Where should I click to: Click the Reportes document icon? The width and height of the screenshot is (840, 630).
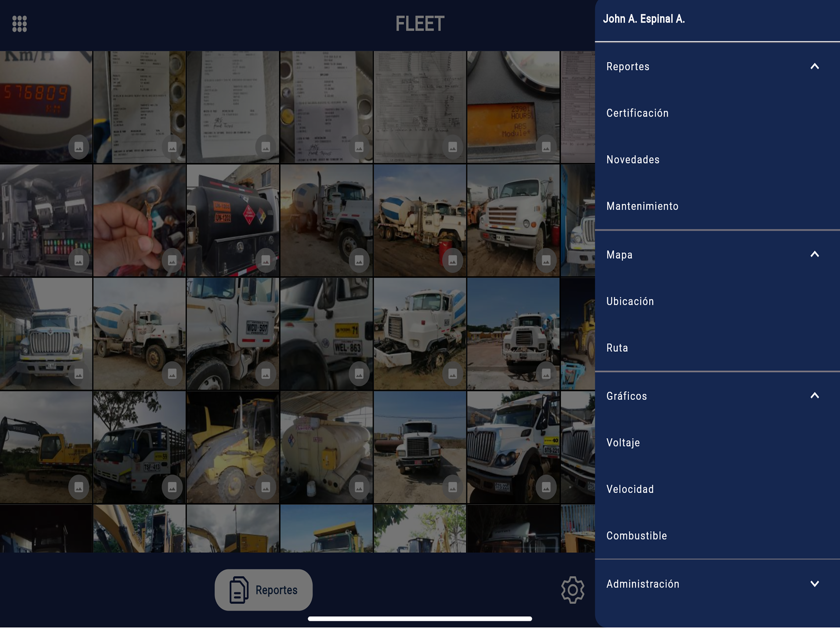click(x=239, y=590)
